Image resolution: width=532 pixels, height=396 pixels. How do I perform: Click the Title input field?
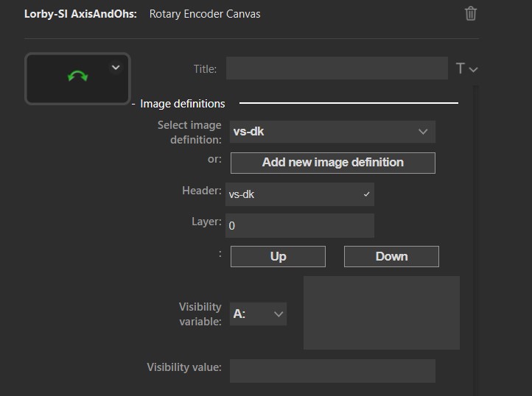pos(337,68)
